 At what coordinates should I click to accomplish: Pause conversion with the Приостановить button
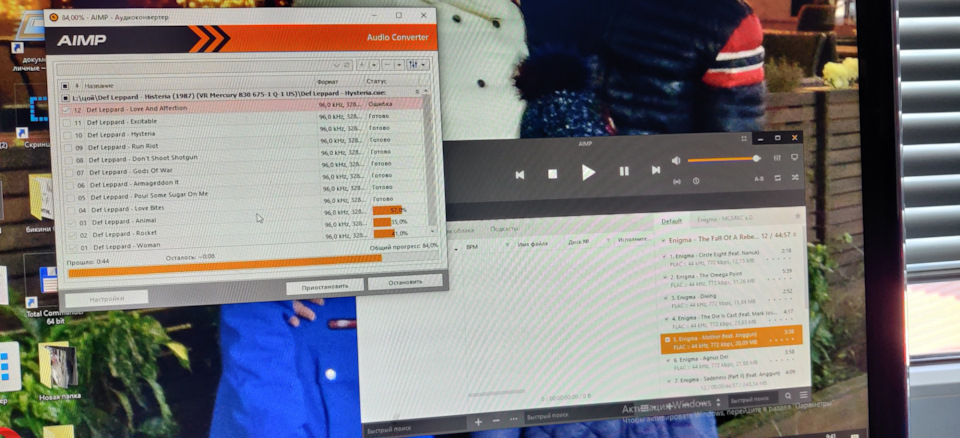(324, 286)
